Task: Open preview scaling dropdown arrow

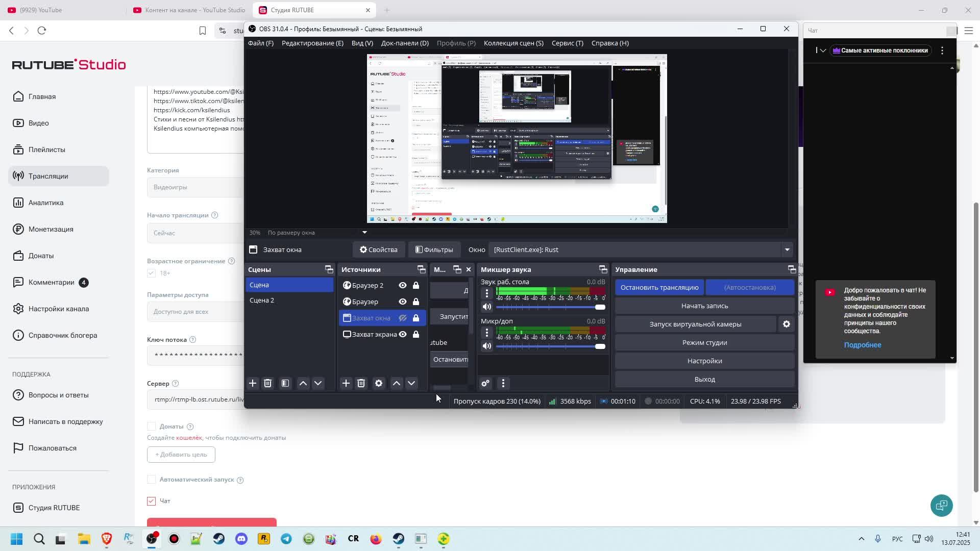Action: [364, 233]
